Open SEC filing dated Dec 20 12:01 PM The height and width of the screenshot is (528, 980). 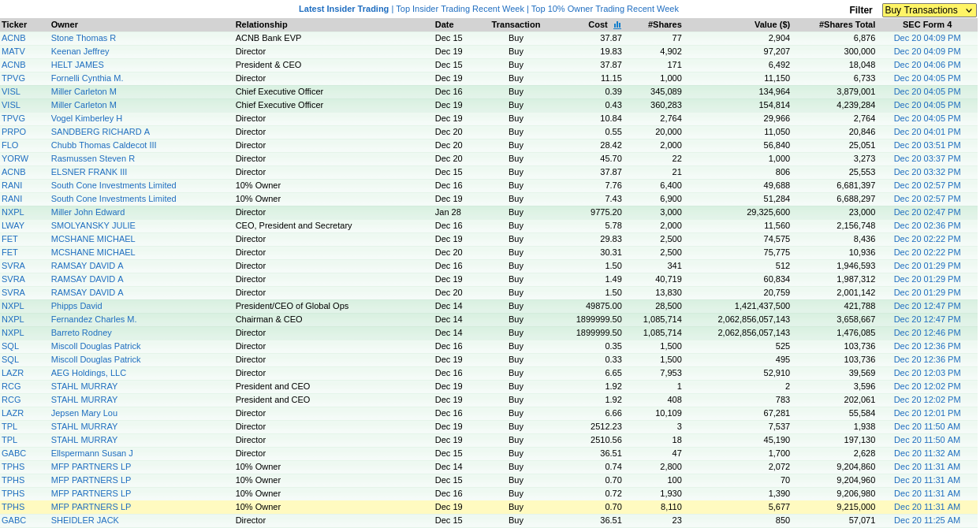[927, 413]
